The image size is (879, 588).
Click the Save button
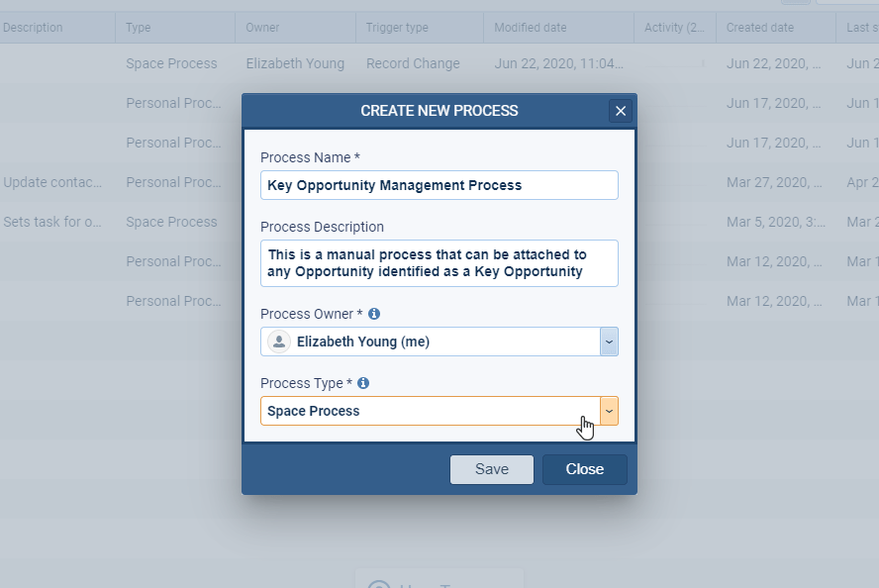pyautogui.click(x=492, y=469)
